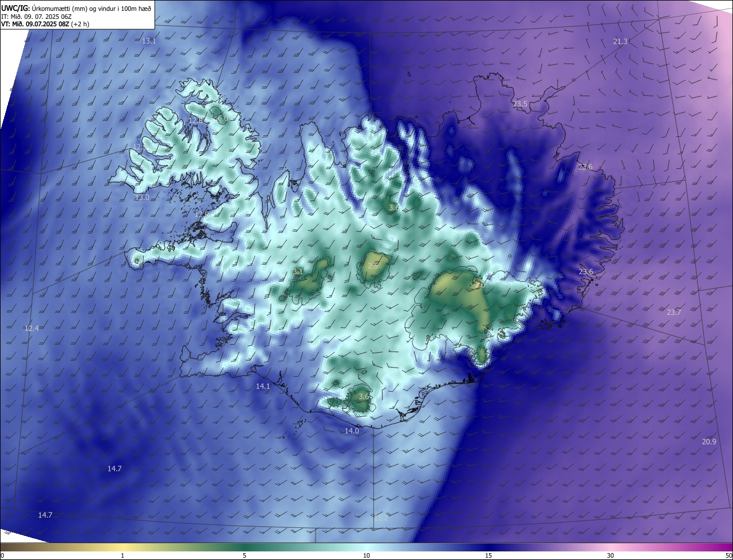Click the 14.1 value label
Viewport: 733px width, 560px height.
[x=263, y=387]
